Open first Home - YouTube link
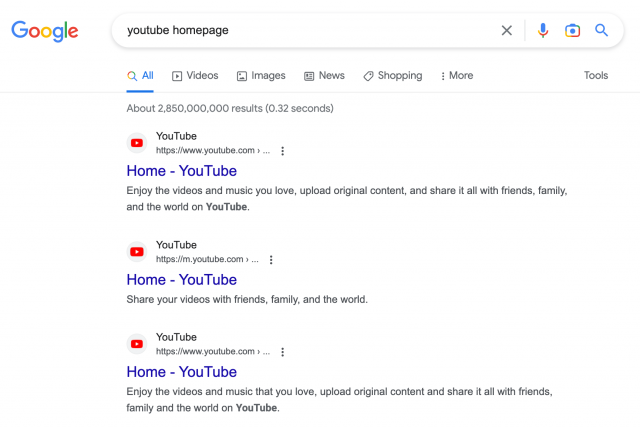Screen dimensions: 640x428 click(x=182, y=171)
